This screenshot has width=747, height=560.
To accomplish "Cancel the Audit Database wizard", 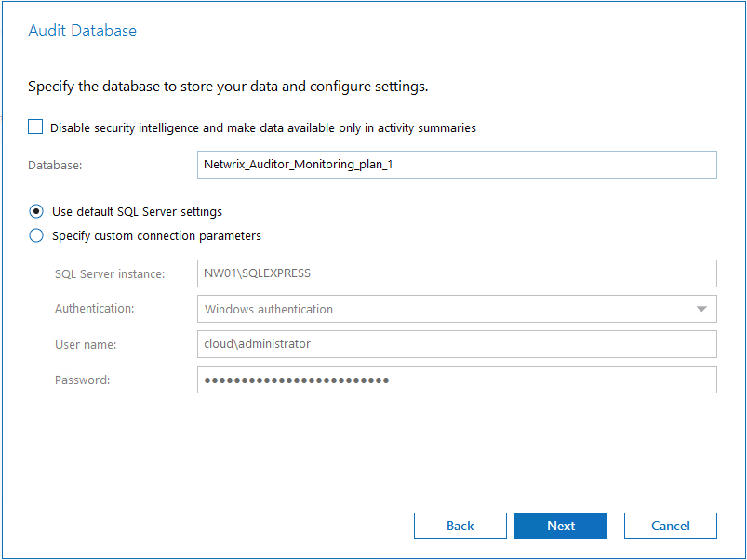I will tap(670, 526).
